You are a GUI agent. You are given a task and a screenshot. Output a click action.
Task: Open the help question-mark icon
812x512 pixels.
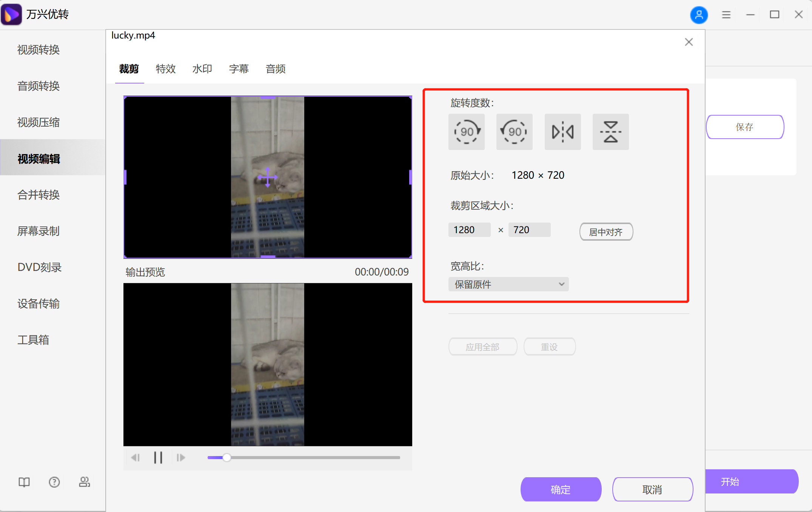pos(54,482)
